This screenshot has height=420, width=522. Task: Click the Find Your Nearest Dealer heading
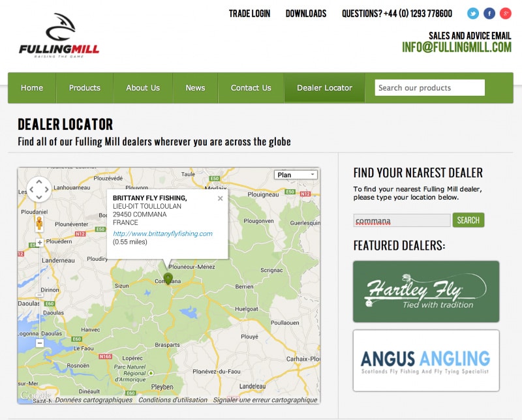point(418,173)
